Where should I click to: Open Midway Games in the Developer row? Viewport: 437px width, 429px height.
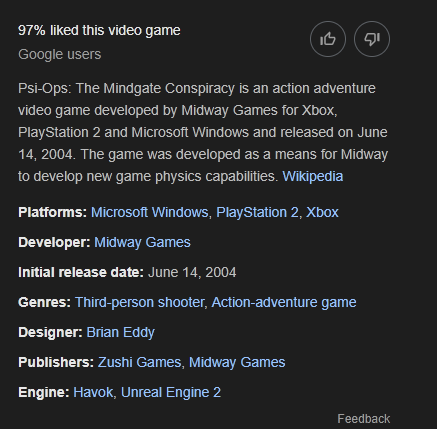[x=142, y=242]
